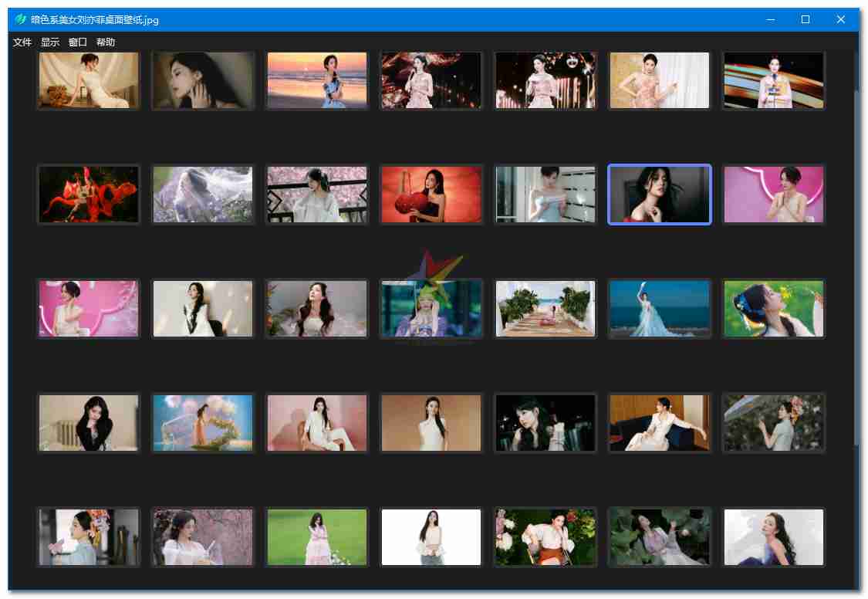Open the lilac veil with flowers thumbnail
The image size is (868, 599).
[x=203, y=195]
